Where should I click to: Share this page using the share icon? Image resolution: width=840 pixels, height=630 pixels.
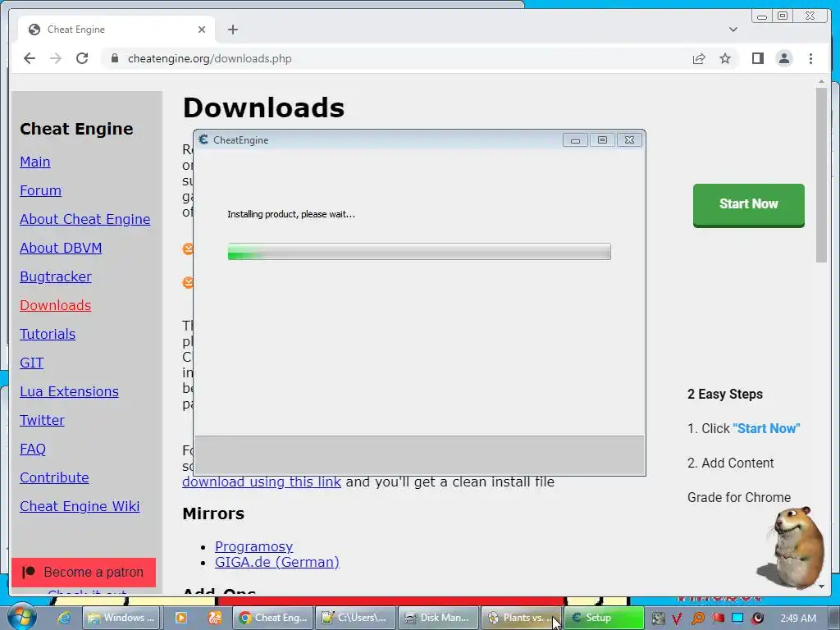point(699,58)
